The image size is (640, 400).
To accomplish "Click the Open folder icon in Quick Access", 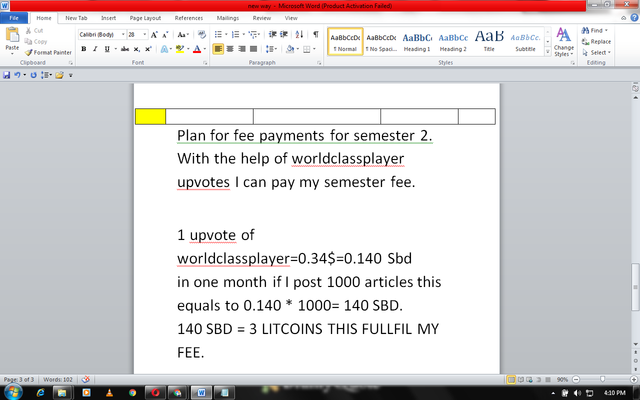I will [60, 75].
